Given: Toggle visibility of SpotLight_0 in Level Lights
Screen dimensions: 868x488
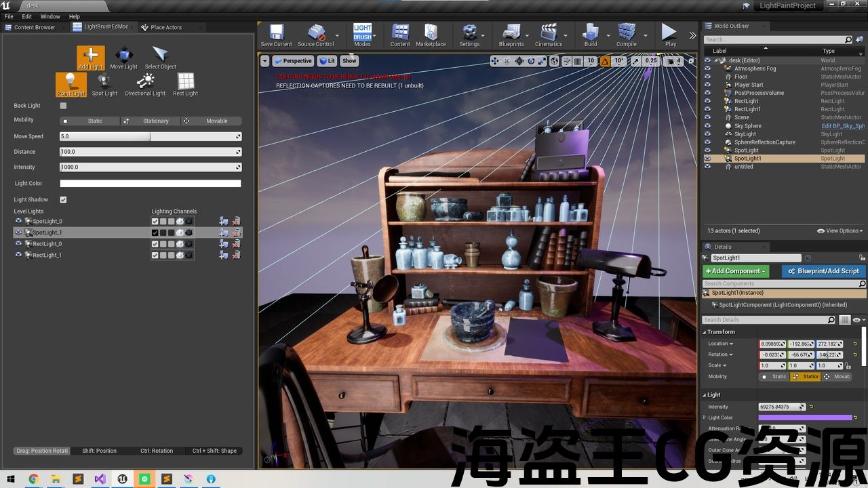Looking at the screenshot, I should point(18,221).
